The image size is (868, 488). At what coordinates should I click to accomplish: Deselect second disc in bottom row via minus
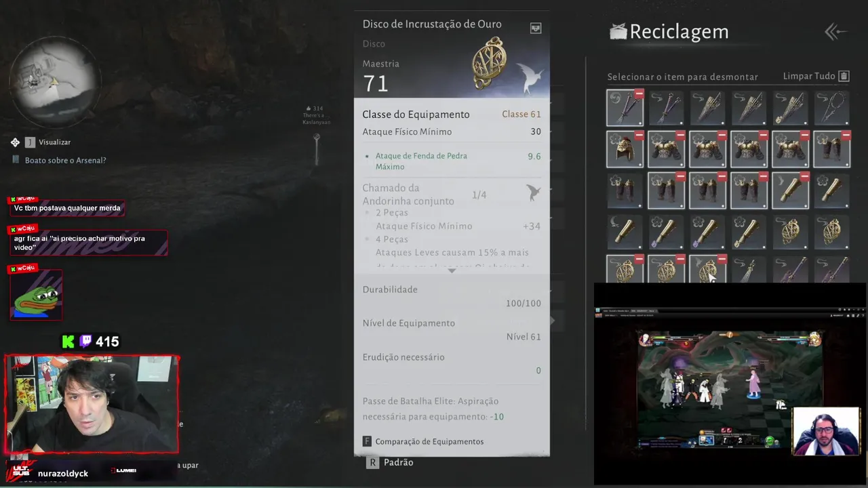680,260
